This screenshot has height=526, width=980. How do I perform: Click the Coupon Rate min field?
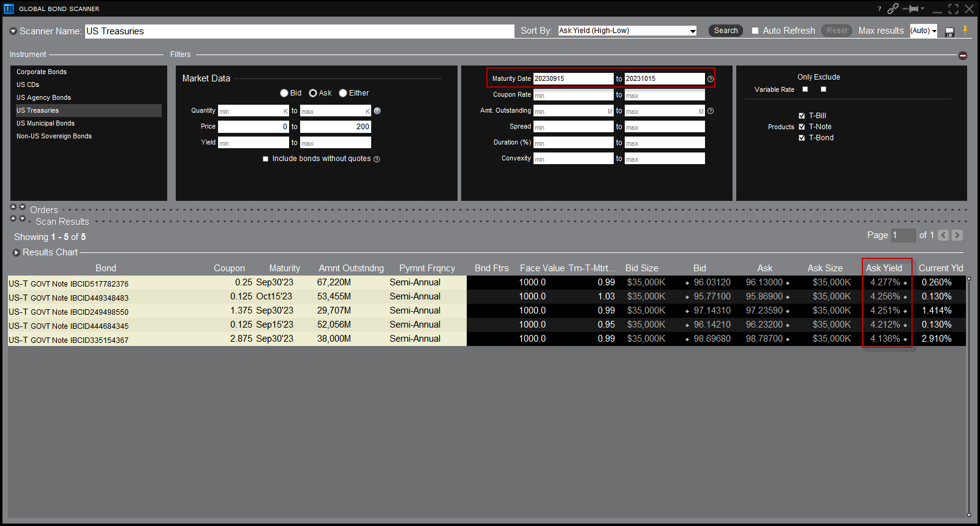point(573,95)
